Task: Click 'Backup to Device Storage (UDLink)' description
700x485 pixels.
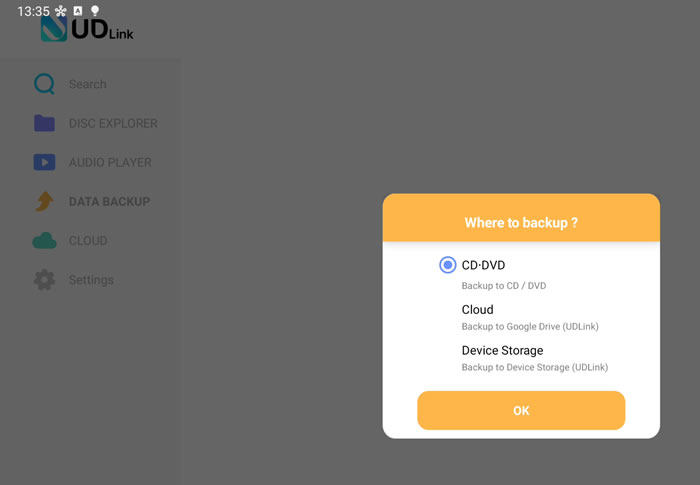Action: point(534,367)
